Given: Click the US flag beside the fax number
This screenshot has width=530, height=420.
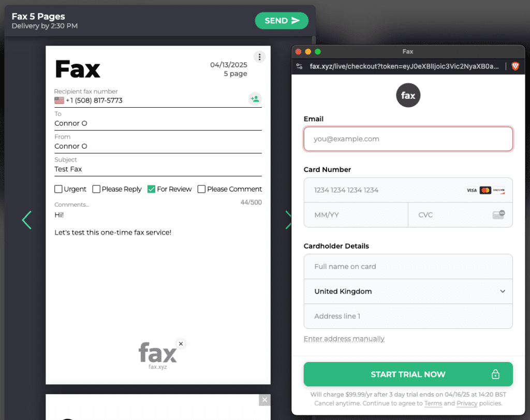Looking at the screenshot, I should [58, 100].
